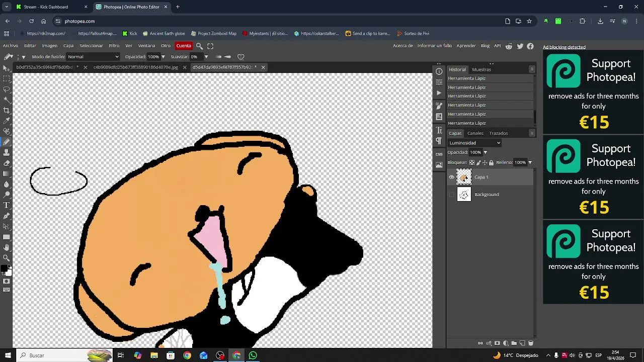
Task: Select the Gradient tool
Action: pyautogui.click(x=7, y=173)
